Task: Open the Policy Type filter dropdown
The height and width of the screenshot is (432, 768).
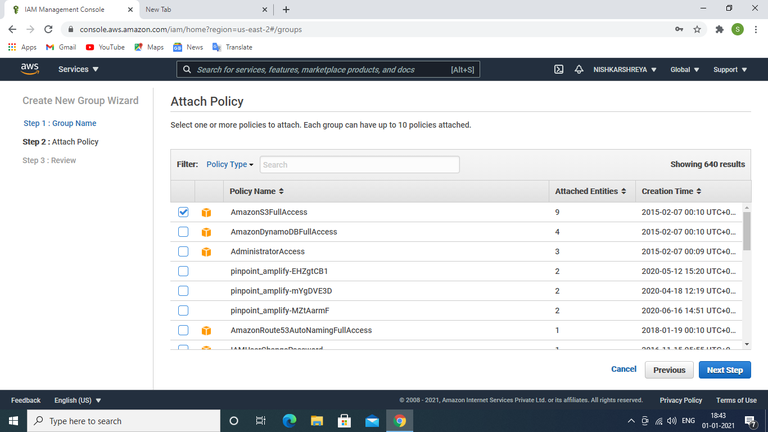Action: point(230,164)
